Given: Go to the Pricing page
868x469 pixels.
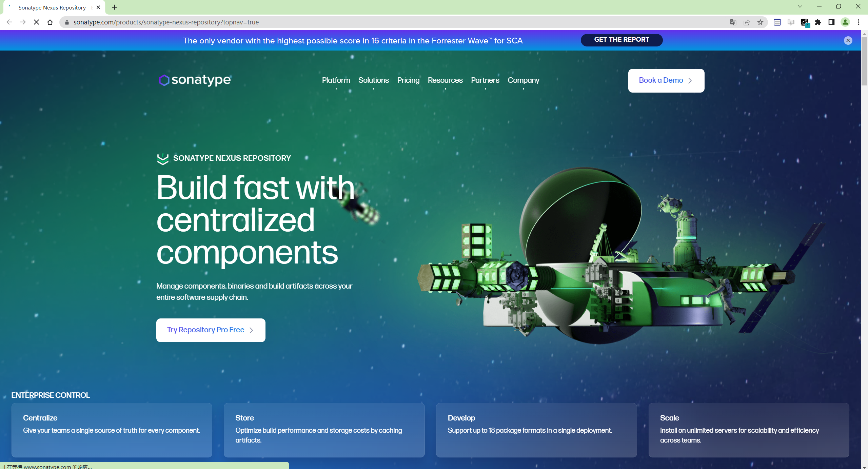Looking at the screenshot, I should point(408,80).
